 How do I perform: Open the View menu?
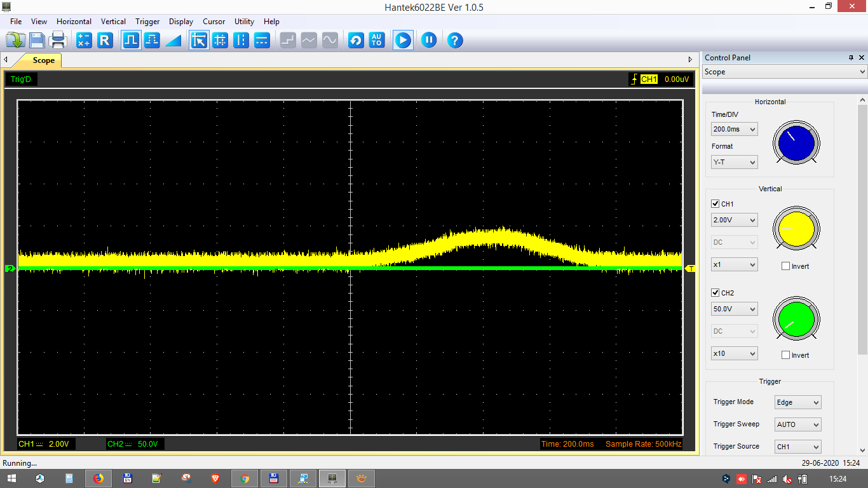point(39,22)
